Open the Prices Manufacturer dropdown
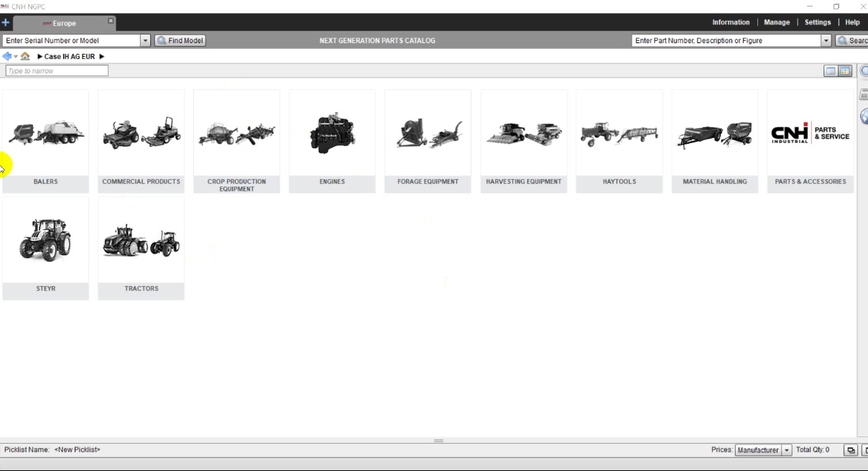This screenshot has height=471, width=868. pyautogui.click(x=763, y=450)
